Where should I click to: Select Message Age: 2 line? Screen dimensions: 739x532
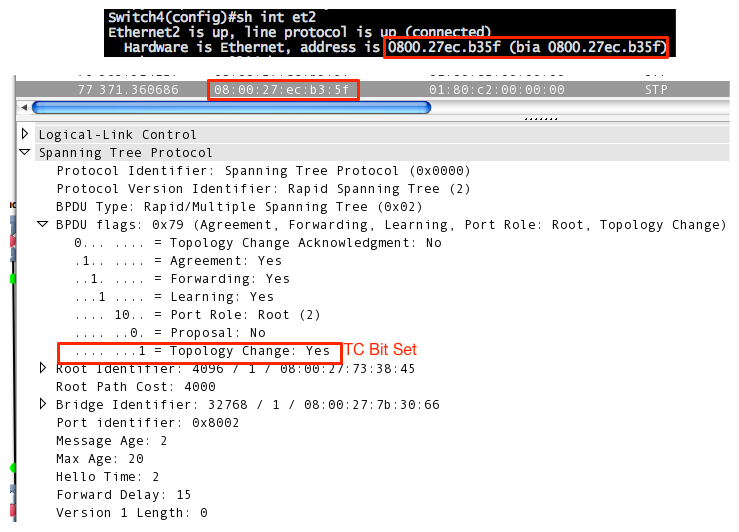tap(112, 441)
